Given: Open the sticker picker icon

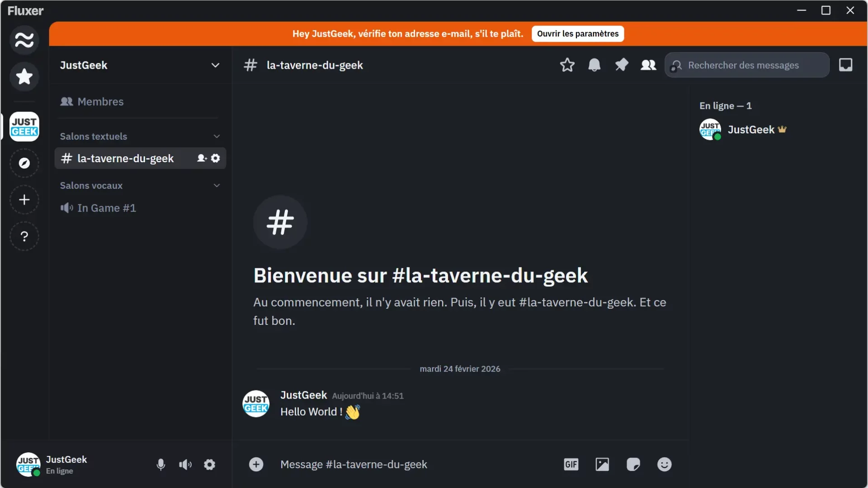Looking at the screenshot, I should (x=633, y=465).
